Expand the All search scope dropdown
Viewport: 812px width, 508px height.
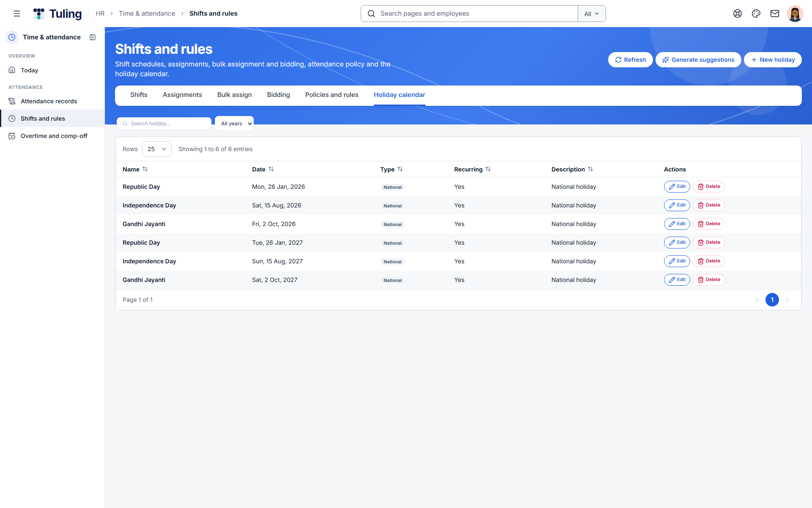[592, 14]
